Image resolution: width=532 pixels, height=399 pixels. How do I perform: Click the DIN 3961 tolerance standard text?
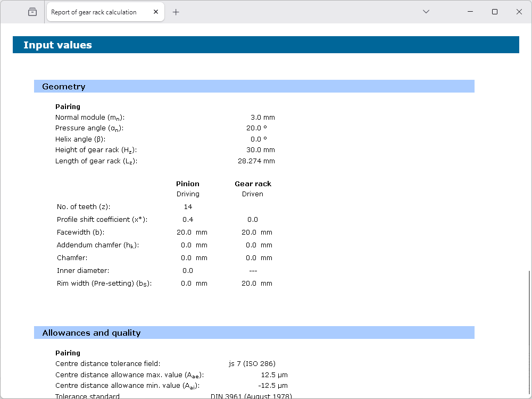point(251,396)
